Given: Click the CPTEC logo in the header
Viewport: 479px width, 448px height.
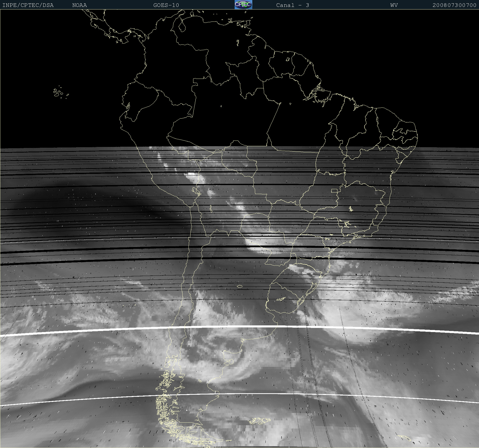Looking at the screenshot, I should tap(243, 5).
